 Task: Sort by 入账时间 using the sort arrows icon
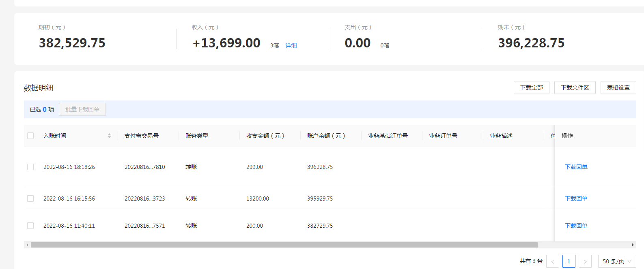pyautogui.click(x=109, y=136)
